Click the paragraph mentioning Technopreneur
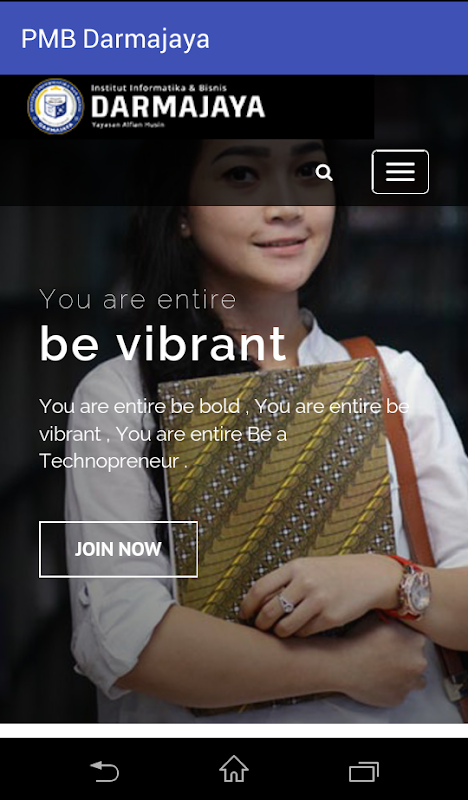The height and width of the screenshot is (800, 468). coord(224,434)
